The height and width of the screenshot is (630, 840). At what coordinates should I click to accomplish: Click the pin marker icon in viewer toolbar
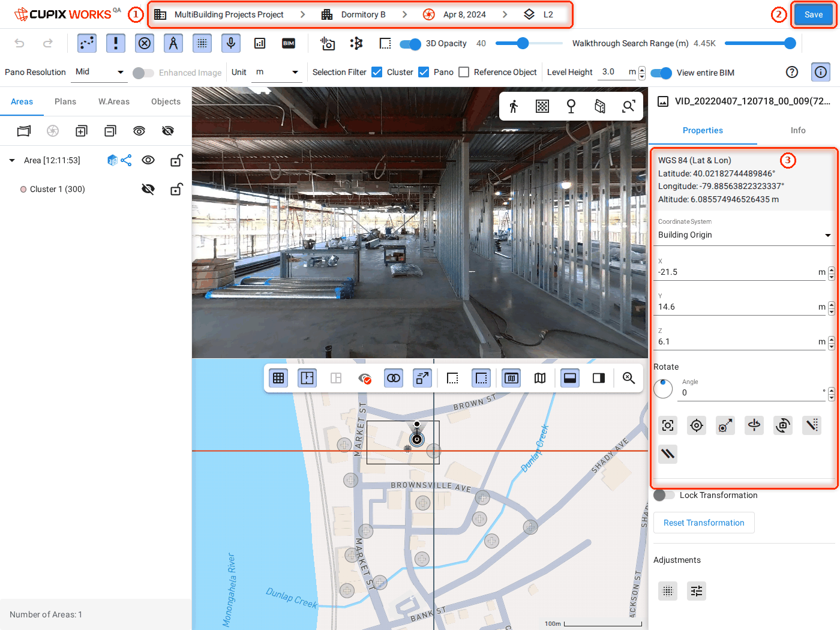571,106
